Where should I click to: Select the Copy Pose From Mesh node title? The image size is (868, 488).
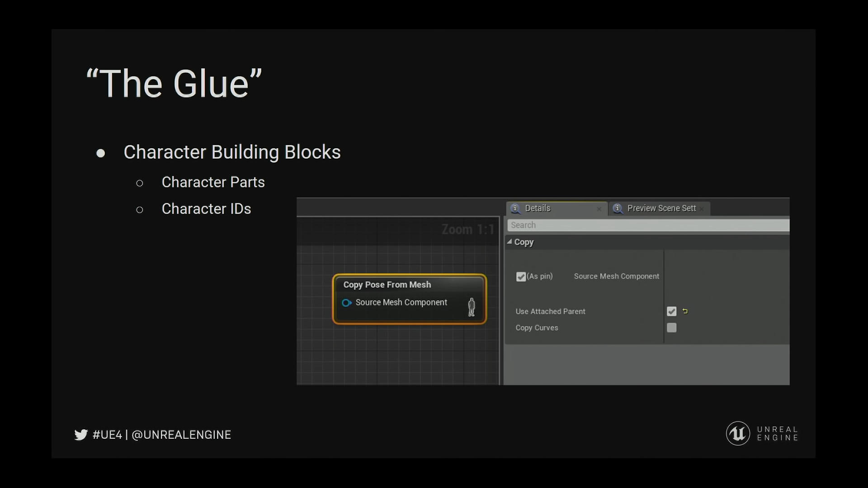click(387, 285)
